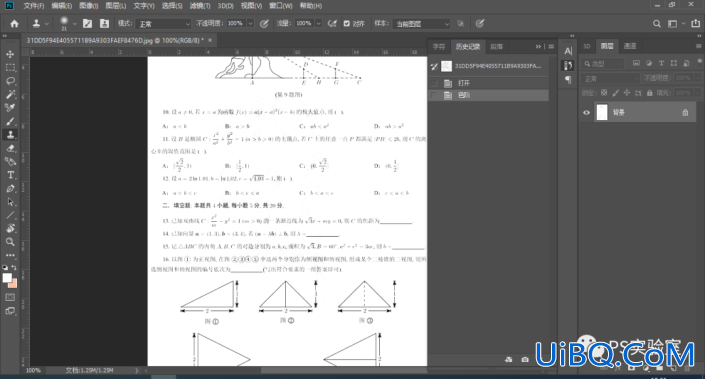Expand the Opacity percentage dropdown arrow
Viewport: 705px width, 379px height.
pos(250,23)
